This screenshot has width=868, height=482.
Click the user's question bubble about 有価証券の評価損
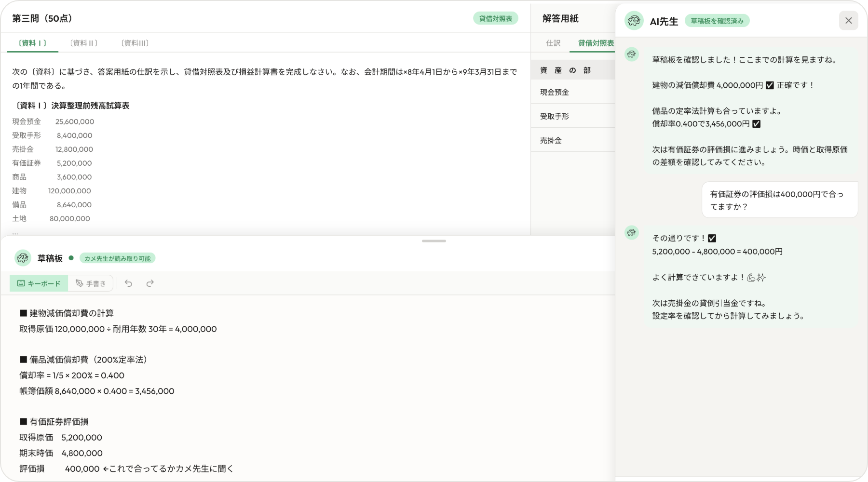779,200
